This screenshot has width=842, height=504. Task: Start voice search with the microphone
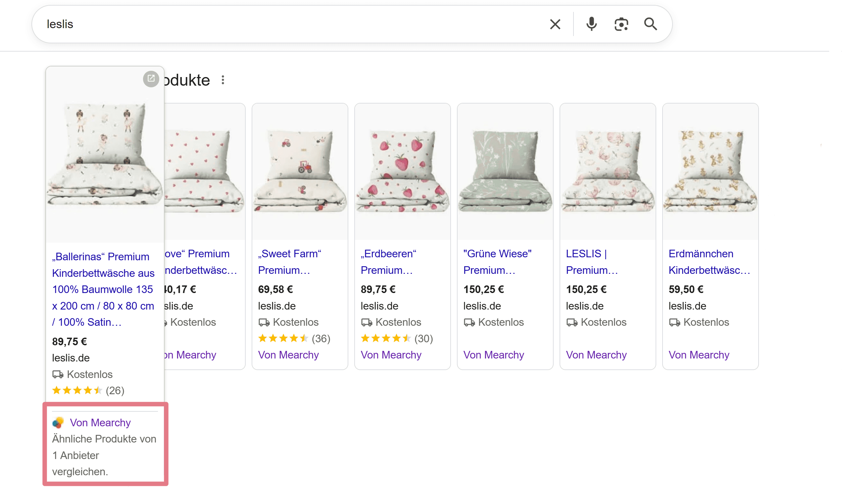(x=591, y=24)
